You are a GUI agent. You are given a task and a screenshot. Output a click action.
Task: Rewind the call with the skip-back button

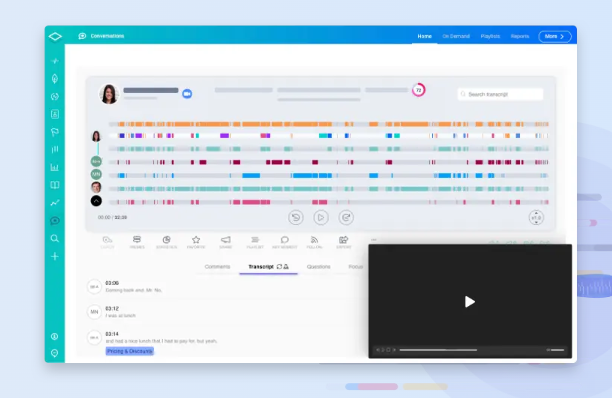click(296, 217)
